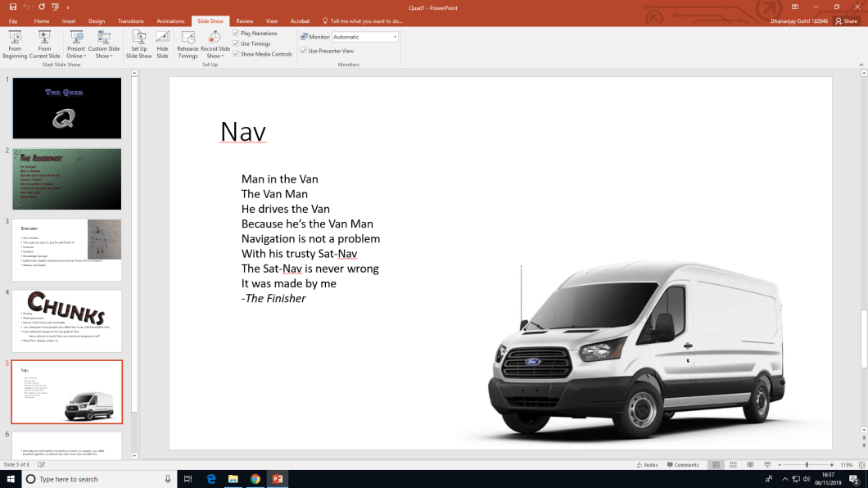
Task: Toggle Use Presenter View checkbox
Action: coord(304,51)
